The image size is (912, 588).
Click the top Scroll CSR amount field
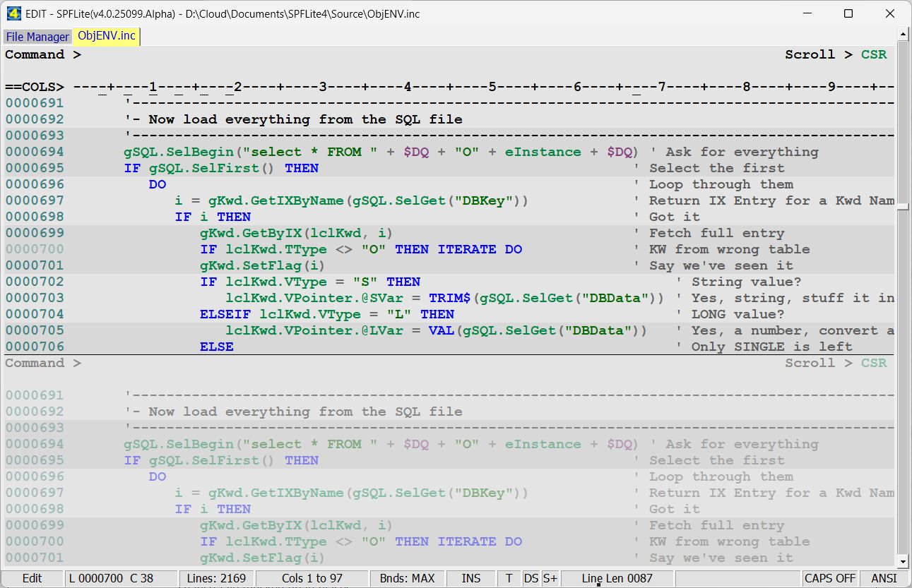click(873, 54)
